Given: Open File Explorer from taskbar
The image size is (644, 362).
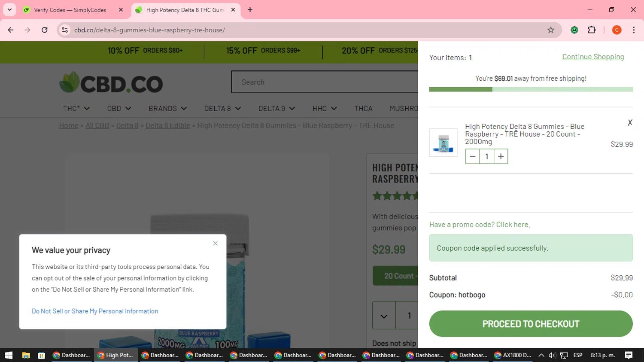Looking at the screenshot, I should pyautogui.click(x=26, y=355).
